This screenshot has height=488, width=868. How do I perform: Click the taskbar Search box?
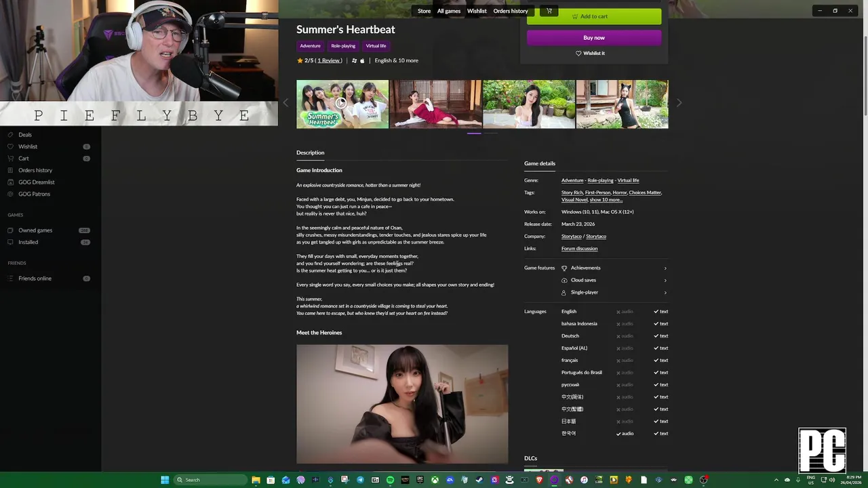point(210,480)
